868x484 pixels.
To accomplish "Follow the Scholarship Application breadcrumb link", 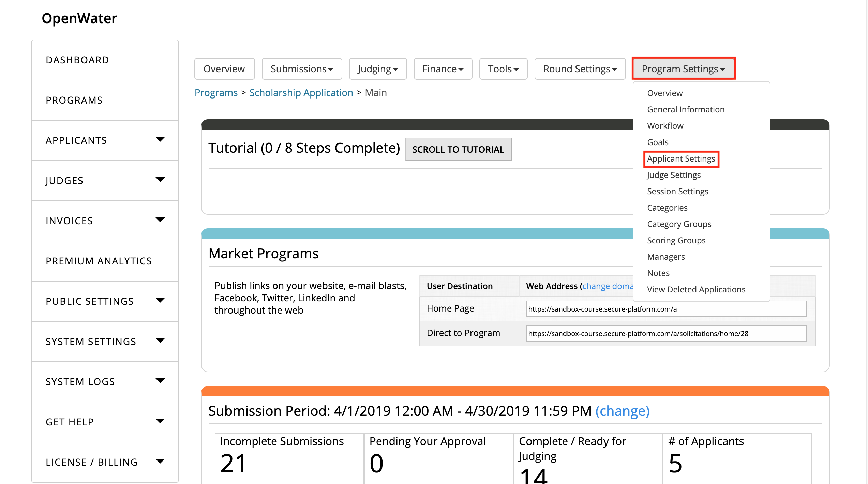I will [x=301, y=93].
